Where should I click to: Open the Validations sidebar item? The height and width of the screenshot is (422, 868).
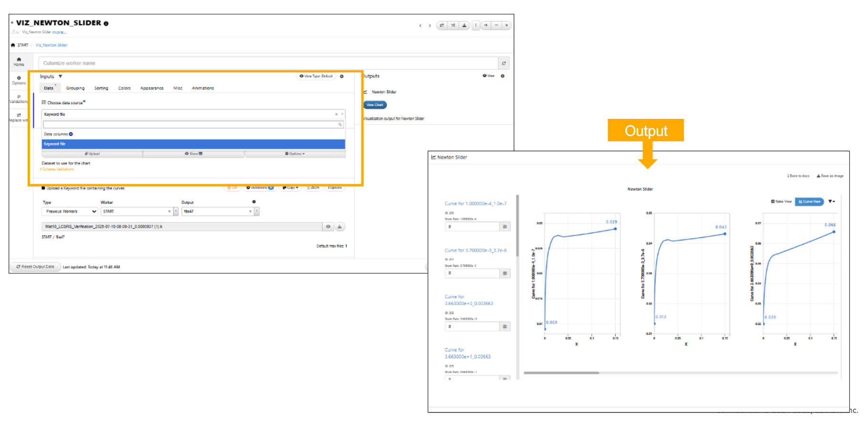coord(19,99)
